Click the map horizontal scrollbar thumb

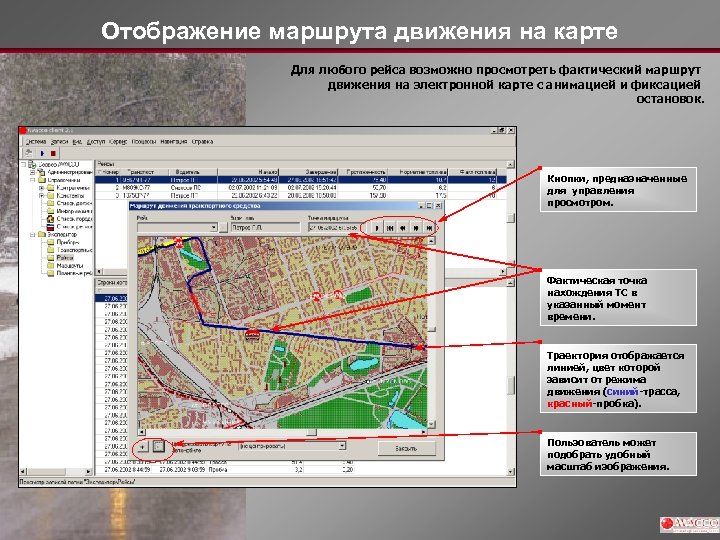[312, 432]
